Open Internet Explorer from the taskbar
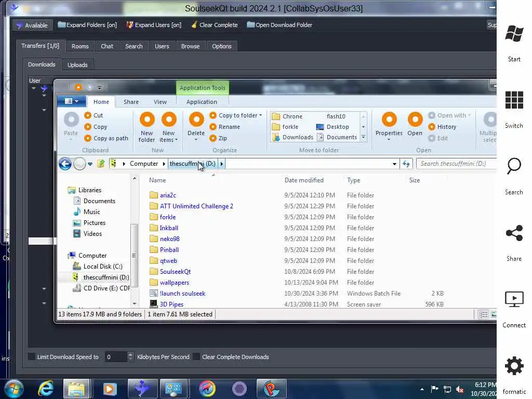Image resolution: width=532 pixels, height=399 pixels. point(46,389)
